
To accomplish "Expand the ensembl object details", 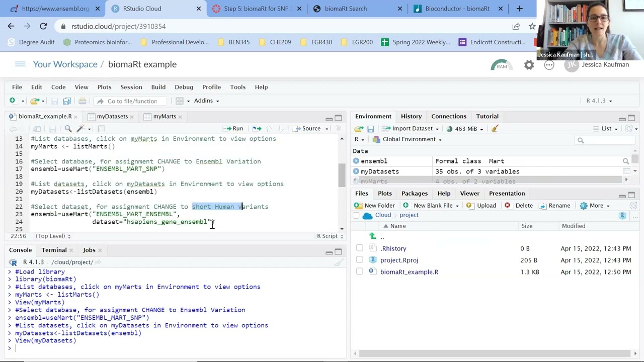I will tap(356, 161).
